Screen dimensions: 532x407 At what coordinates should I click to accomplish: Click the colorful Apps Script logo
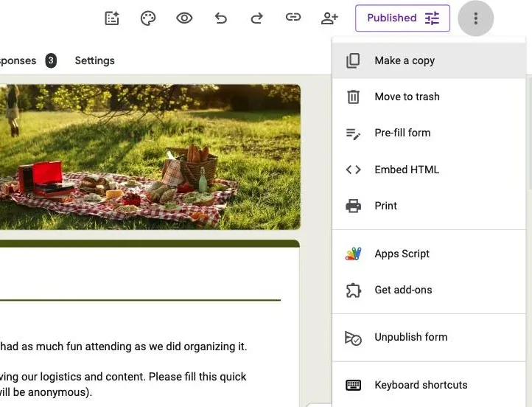click(x=353, y=254)
